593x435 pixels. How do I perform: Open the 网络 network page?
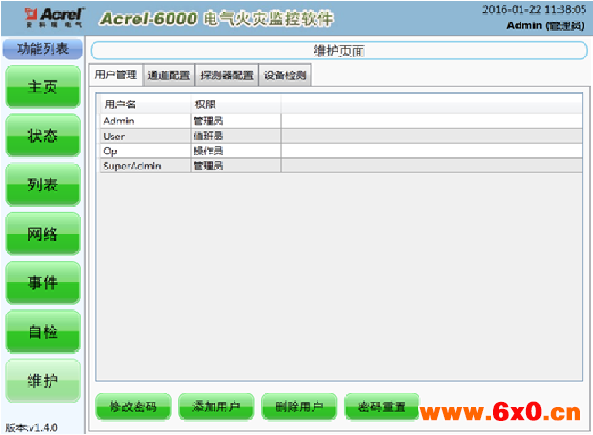pos(43,234)
